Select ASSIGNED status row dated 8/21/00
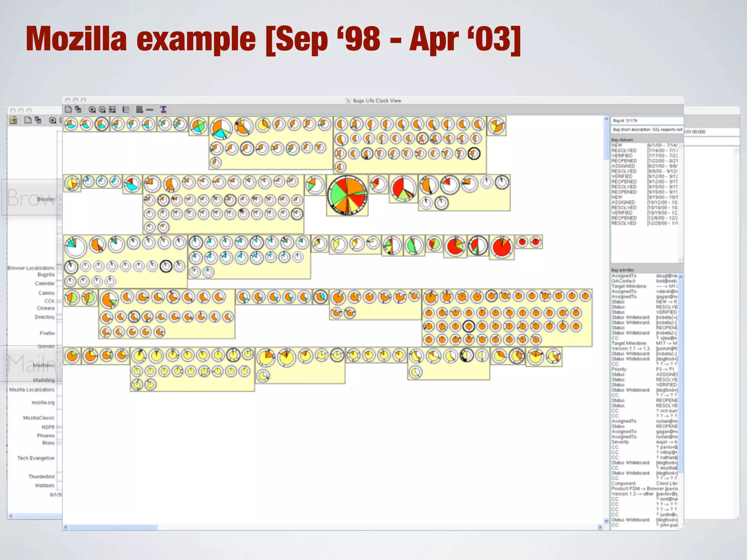 pos(645,166)
